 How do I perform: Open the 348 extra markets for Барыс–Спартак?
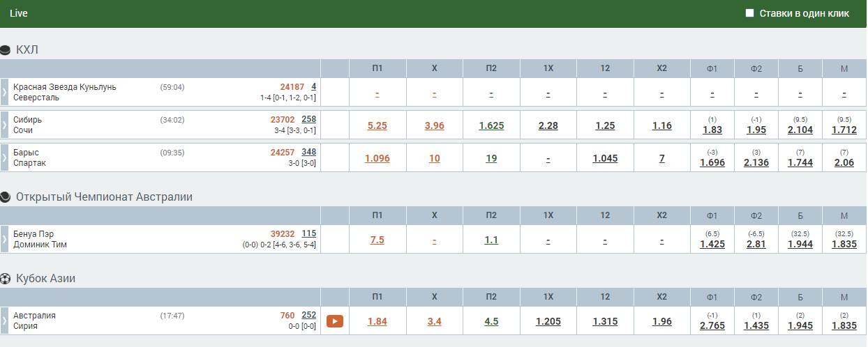pyautogui.click(x=308, y=152)
